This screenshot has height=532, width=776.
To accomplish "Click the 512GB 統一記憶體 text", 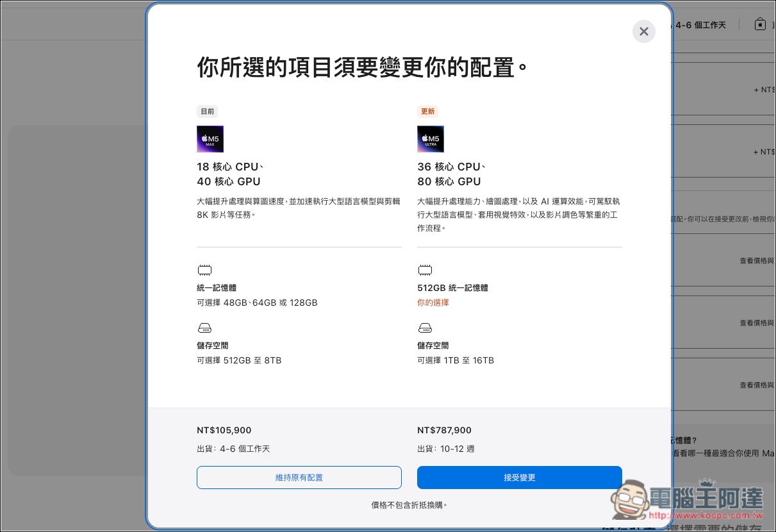I will (x=452, y=288).
